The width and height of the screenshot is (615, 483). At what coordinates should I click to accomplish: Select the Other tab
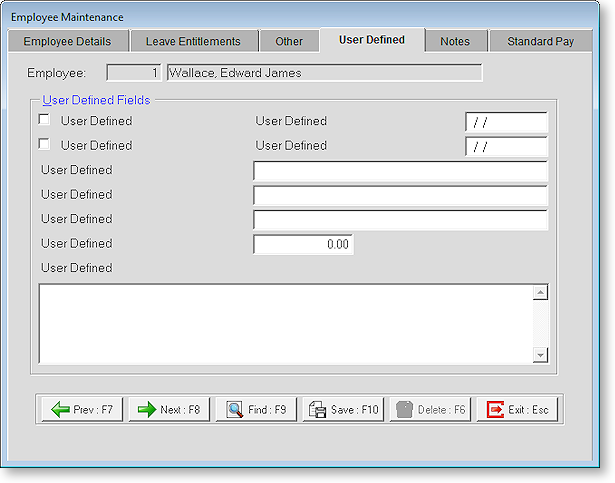[x=289, y=41]
